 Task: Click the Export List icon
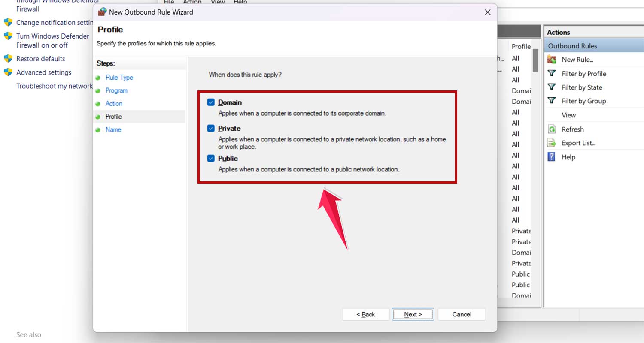pos(552,143)
